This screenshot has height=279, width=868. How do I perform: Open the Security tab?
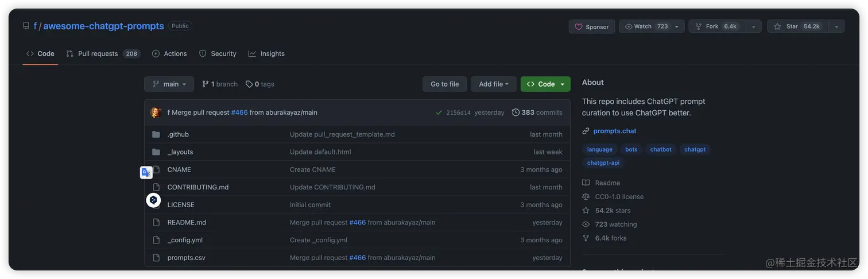coord(218,53)
